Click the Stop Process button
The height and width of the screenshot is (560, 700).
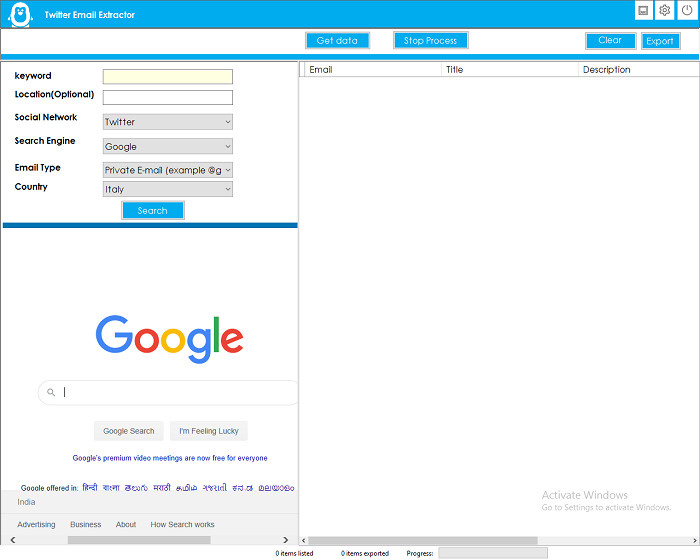430,41
